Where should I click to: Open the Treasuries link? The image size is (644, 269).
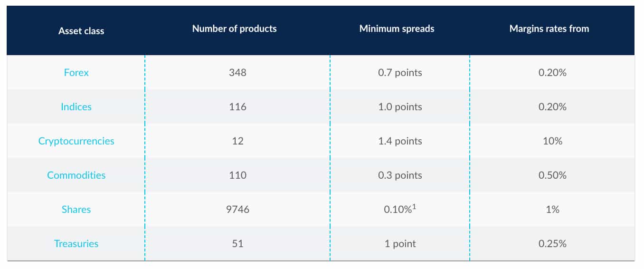click(76, 244)
